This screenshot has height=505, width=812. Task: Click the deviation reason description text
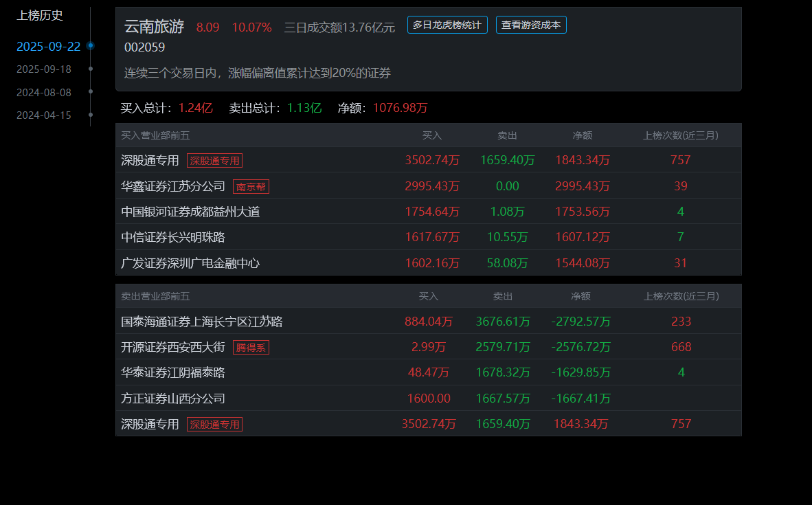pyautogui.click(x=258, y=73)
